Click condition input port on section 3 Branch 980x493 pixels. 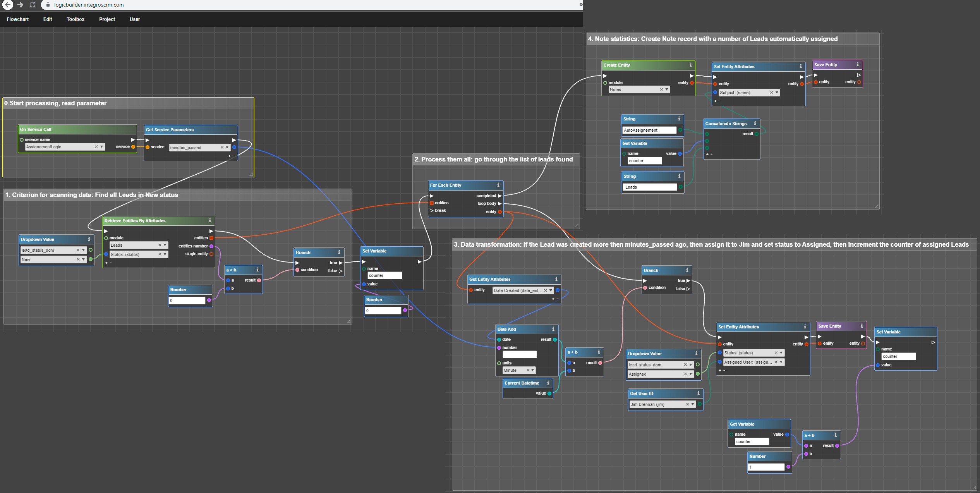click(645, 288)
